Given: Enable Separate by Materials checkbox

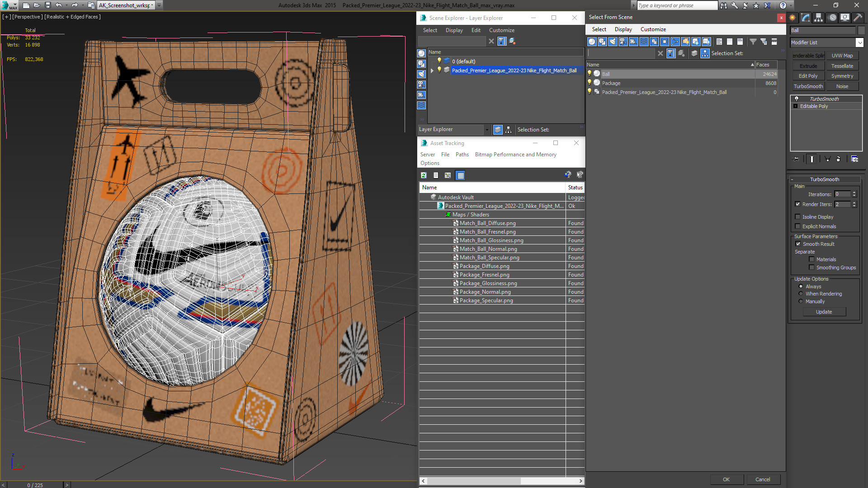Looking at the screenshot, I should coord(812,259).
